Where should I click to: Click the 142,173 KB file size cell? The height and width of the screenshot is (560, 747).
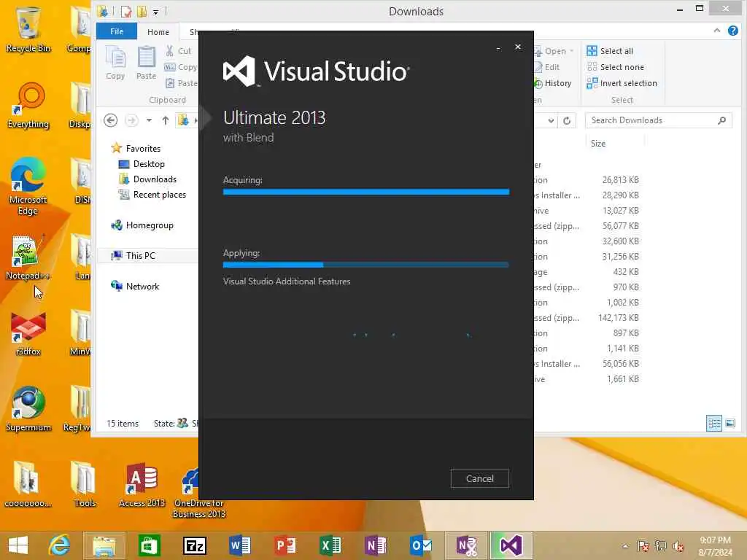(619, 318)
